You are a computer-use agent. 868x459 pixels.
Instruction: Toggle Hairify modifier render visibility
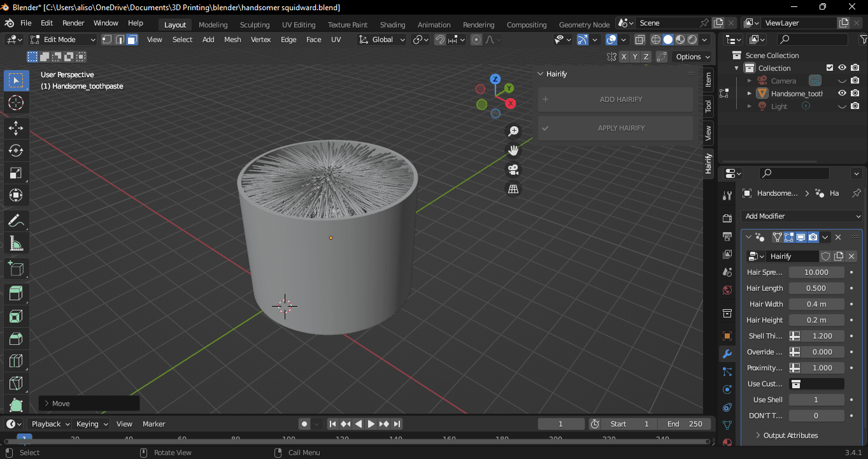(x=813, y=237)
